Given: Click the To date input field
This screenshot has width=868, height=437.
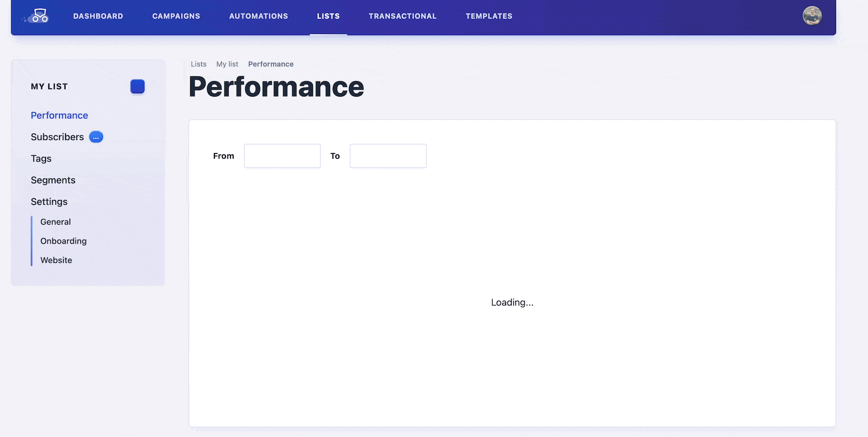Looking at the screenshot, I should (388, 156).
